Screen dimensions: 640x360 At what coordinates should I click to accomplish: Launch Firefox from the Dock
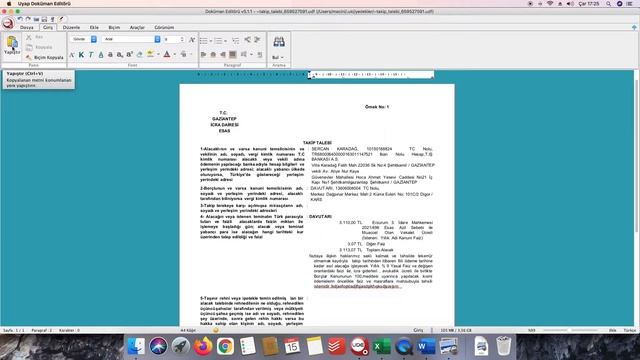coord(203,347)
